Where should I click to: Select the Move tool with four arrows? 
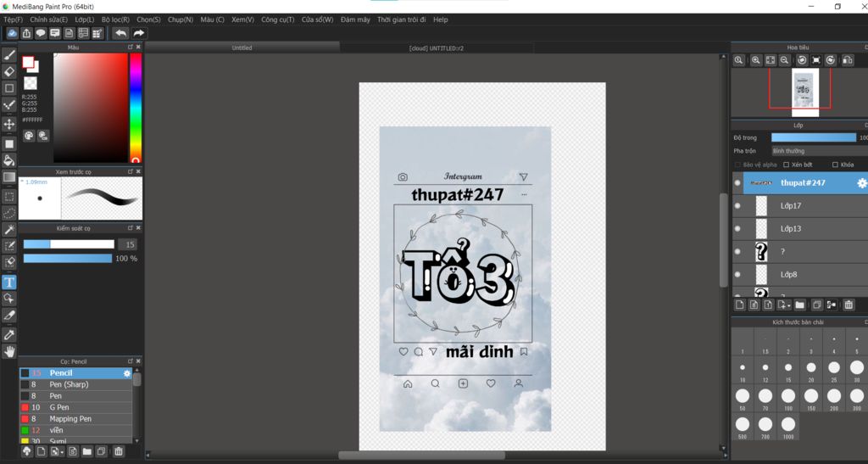click(8, 124)
